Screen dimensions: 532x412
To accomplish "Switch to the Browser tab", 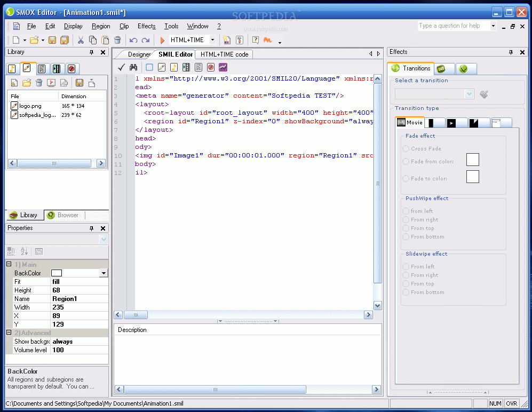I will point(63,215).
